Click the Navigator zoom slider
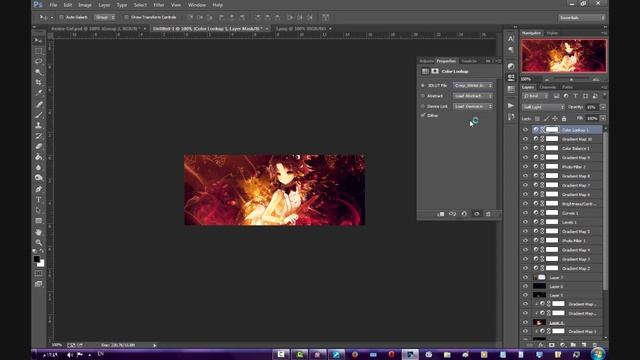640x360 pixels. click(x=571, y=79)
